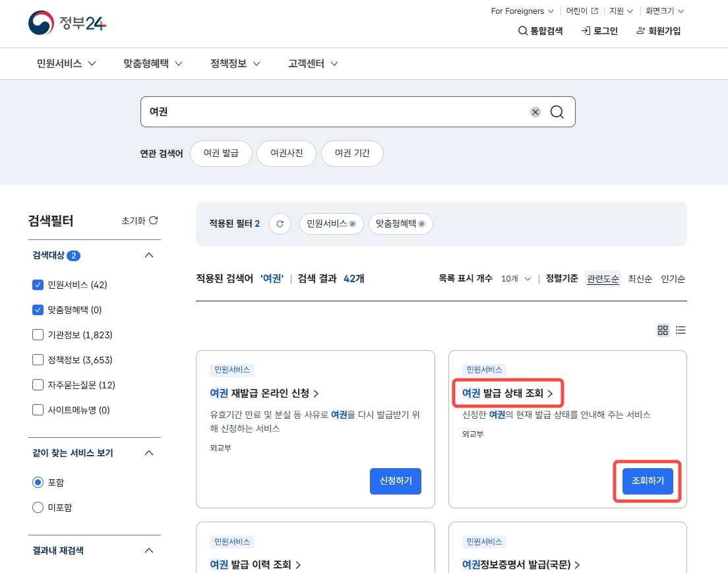Viewport: 728px width, 573px height.
Task: Click the 정부24 logo
Action: [67, 23]
